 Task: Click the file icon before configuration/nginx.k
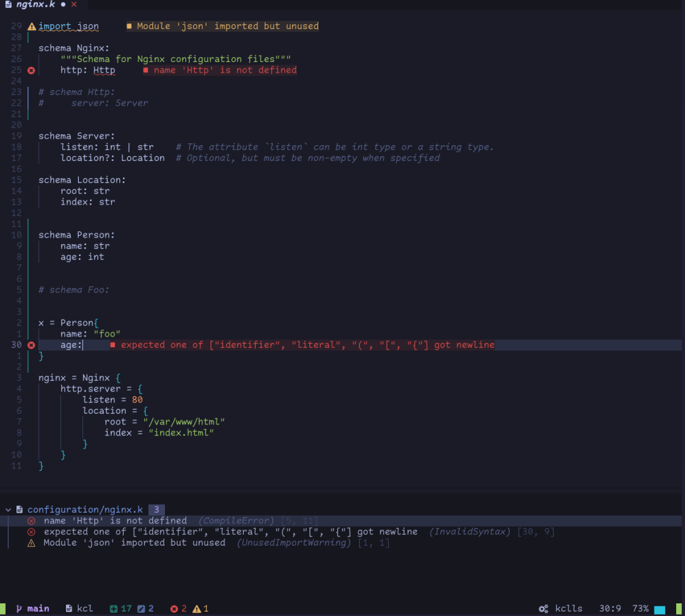pyautogui.click(x=19, y=510)
